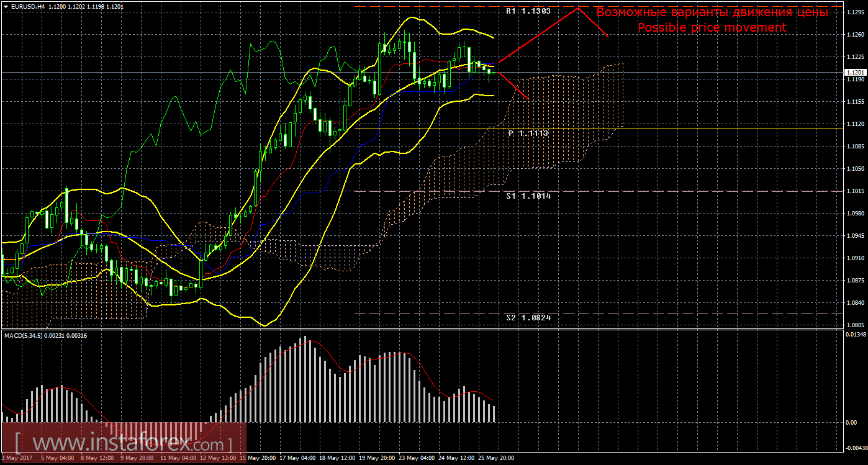Click the 1.0980 price scale value
Image resolution: width=868 pixels, height=465 pixels.
856,213
